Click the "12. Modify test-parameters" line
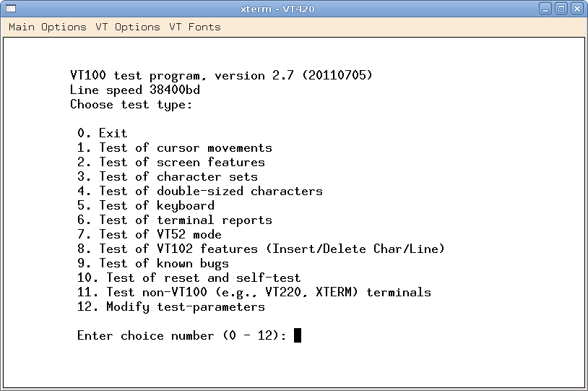Viewport: 588px width, 391px height. pyautogui.click(x=171, y=306)
